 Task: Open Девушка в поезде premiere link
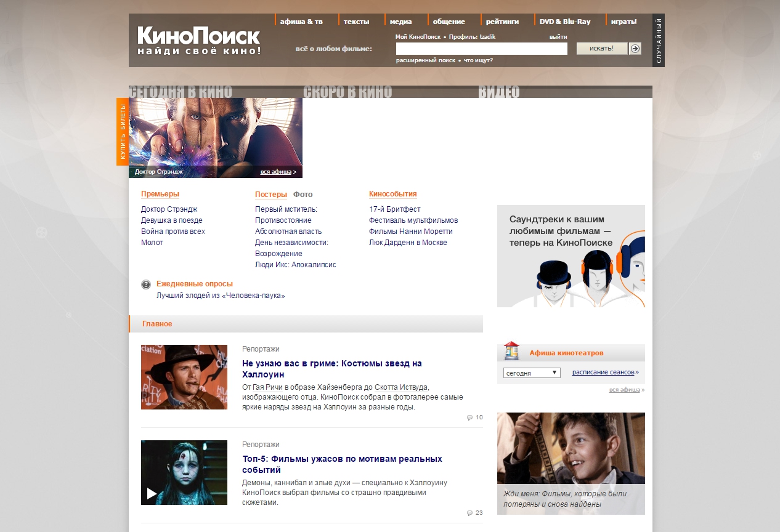[172, 220]
